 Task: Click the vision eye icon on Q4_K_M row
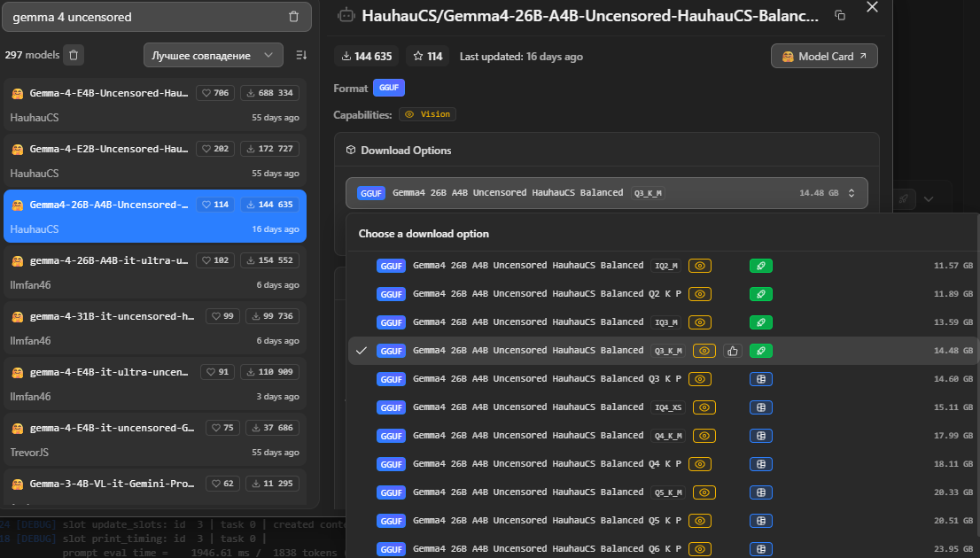pos(704,436)
